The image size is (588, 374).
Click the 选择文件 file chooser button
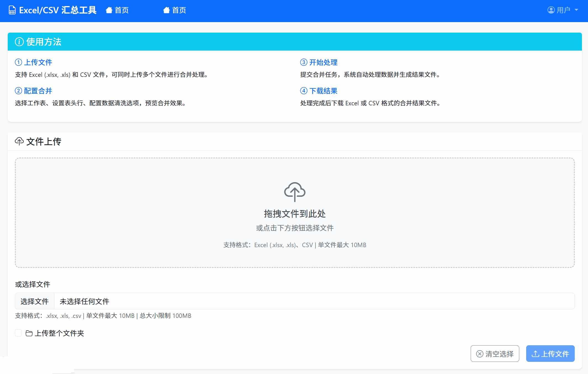[x=35, y=301]
